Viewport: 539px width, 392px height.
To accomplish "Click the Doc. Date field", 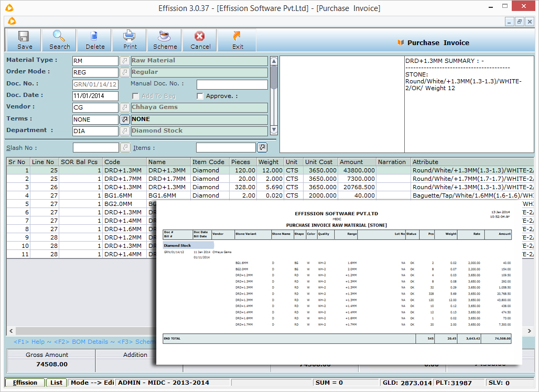I will 95,96.
